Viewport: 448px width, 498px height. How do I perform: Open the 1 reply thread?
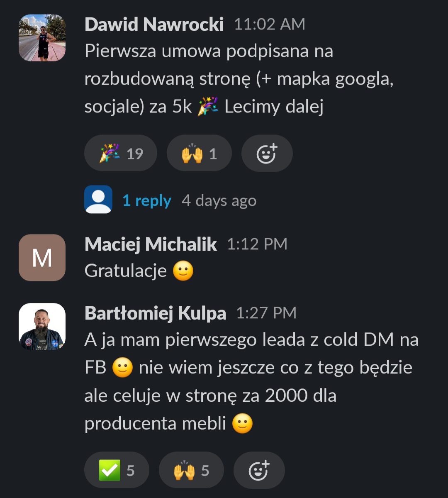click(147, 201)
